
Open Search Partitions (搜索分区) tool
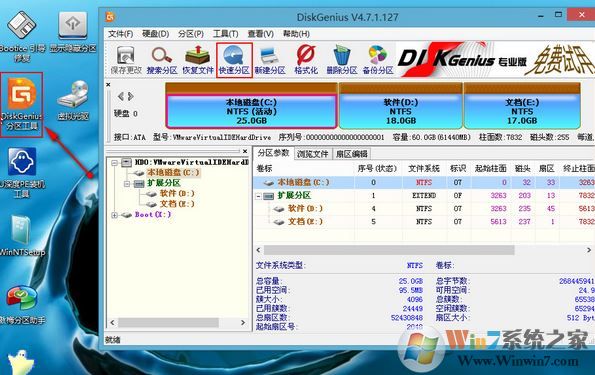(162, 60)
